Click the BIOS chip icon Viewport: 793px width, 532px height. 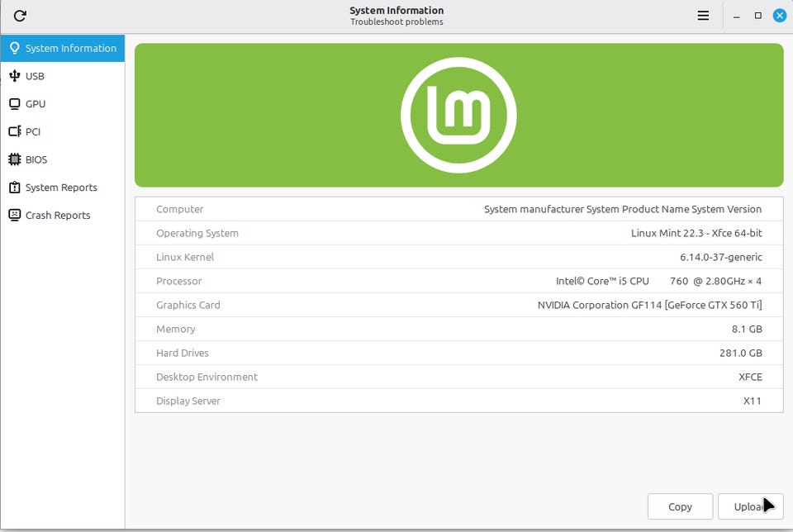[15, 159]
